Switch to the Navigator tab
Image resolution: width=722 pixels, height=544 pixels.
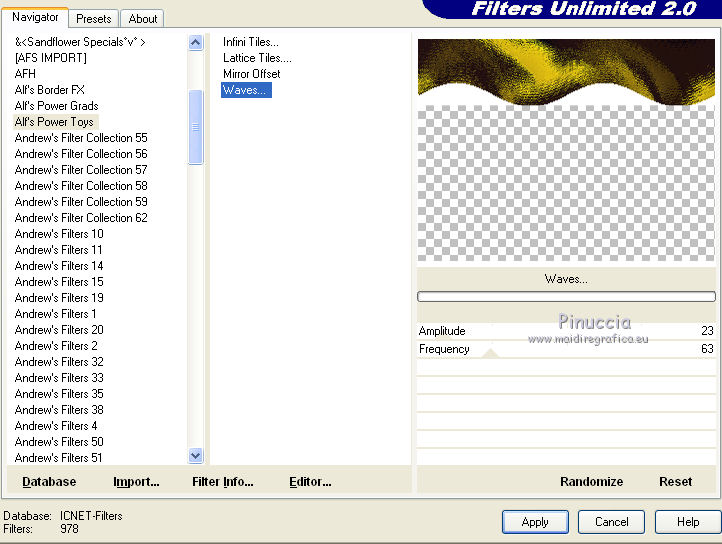click(x=35, y=18)
